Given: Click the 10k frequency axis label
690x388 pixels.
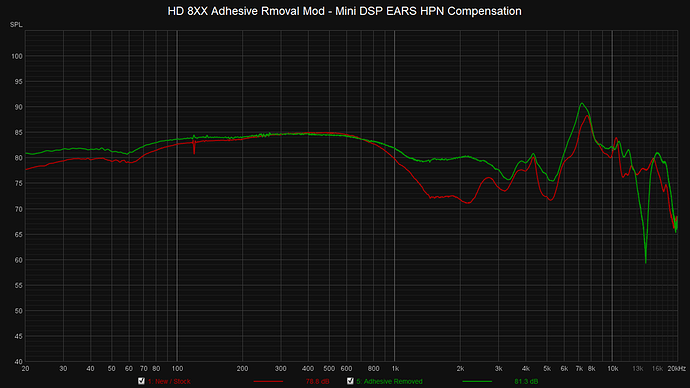Looking at the screenshot, I should pyautogui.click(x=613, y=369).
